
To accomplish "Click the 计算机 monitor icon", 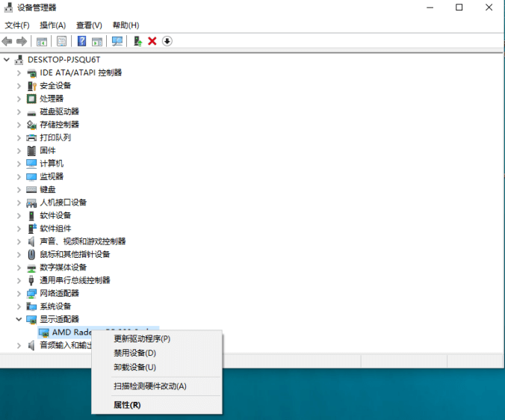I will 31,164.
